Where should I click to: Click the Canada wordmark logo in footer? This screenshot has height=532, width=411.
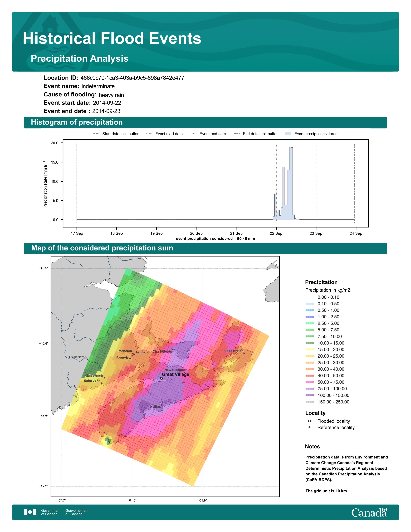[x=369, y=512]
